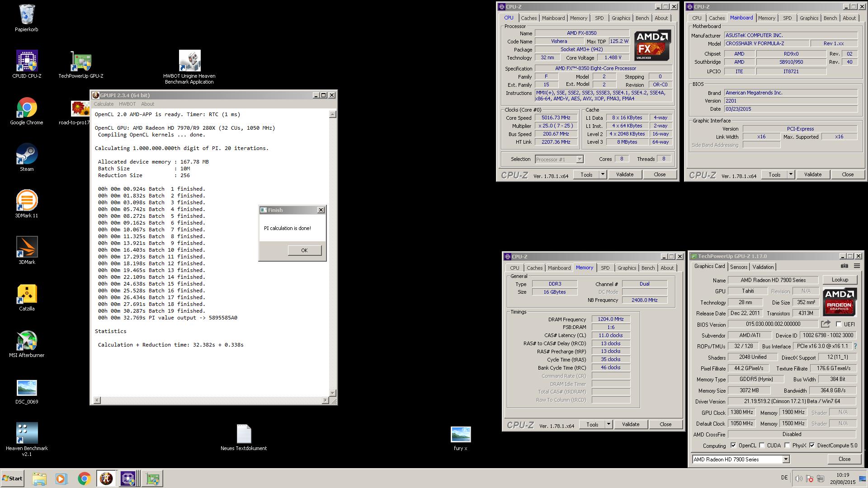Viewport: 868px width, 488px height.
Task: Close the Finish dialog with X button
Action: [321, 210]
